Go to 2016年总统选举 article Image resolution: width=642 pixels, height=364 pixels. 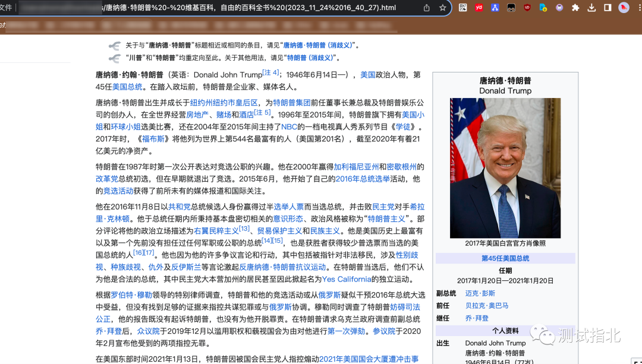(363, 179)
